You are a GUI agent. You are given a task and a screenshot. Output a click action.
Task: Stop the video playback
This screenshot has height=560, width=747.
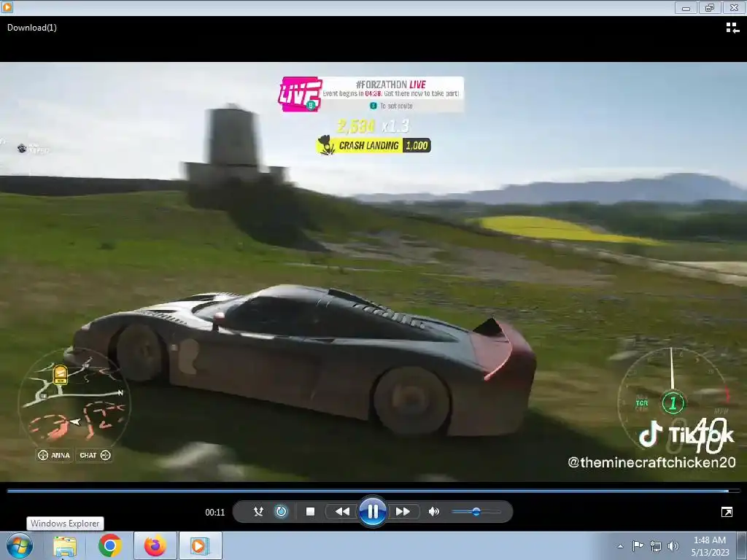pos(310,511)
